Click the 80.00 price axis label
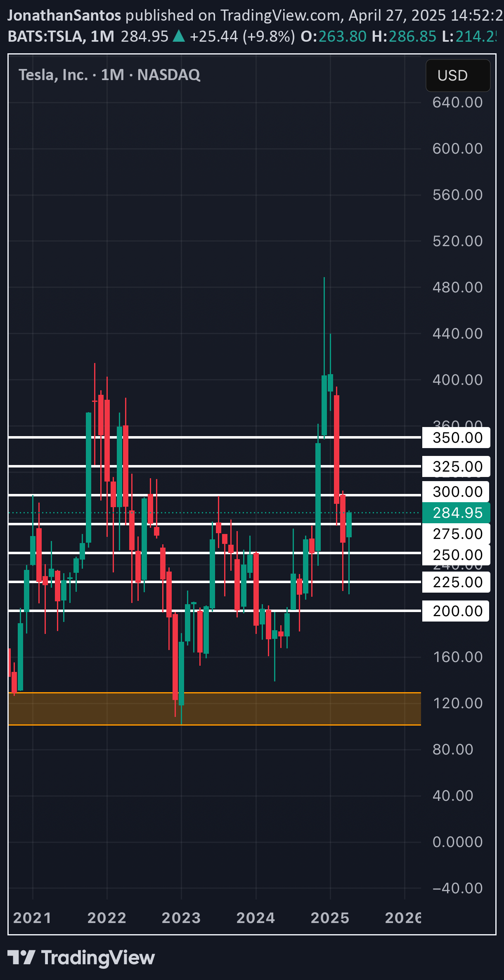Viewport: 504px width, 980px height. point(453,750)
